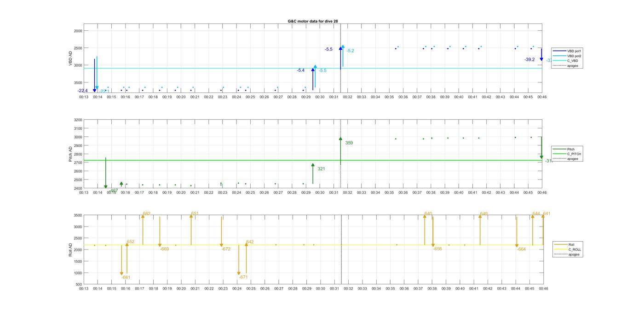Click the '651' roll value label
644x319 pixels.
click(x=195, y=214)
